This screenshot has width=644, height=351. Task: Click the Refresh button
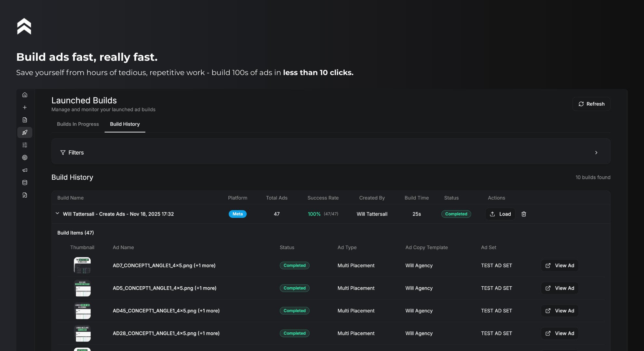click(x=591, y=104)
